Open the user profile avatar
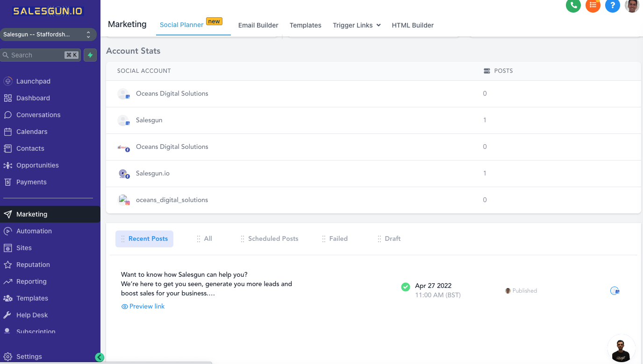Screen dimensions: 643x364 point(632,6)
